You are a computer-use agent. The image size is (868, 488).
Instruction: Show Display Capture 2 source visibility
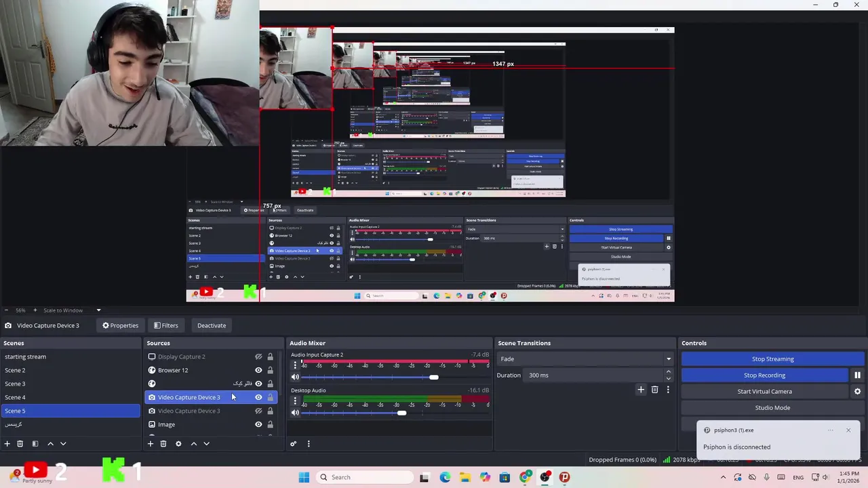tap(258, 357)
